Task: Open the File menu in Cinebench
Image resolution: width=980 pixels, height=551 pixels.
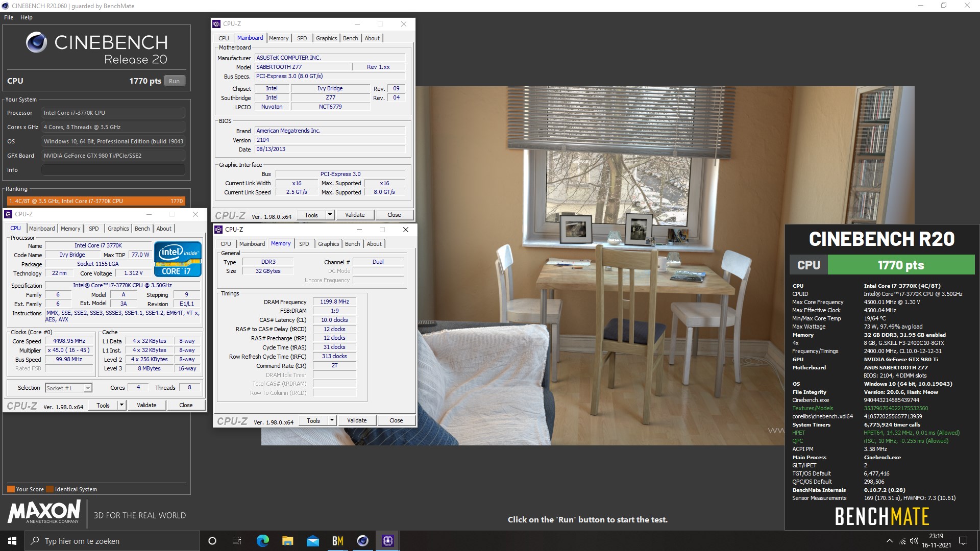Action: tap(9, 17)
